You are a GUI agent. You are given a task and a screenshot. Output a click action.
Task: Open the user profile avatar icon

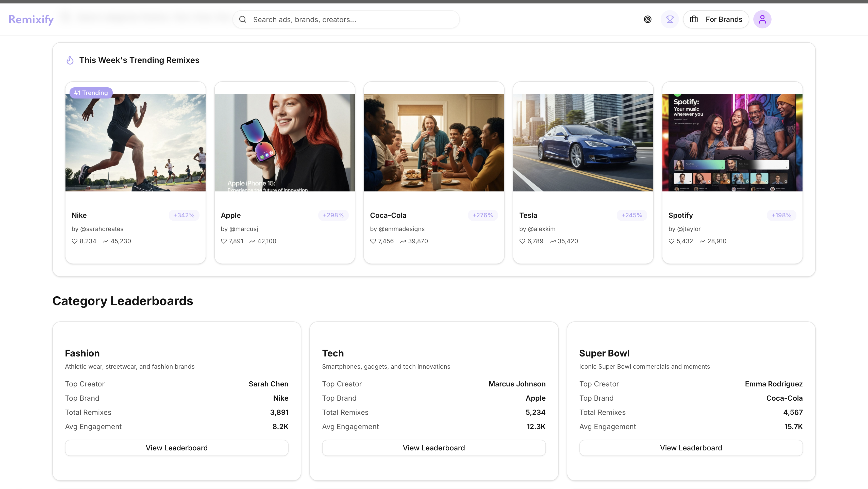tap(762, 19)
